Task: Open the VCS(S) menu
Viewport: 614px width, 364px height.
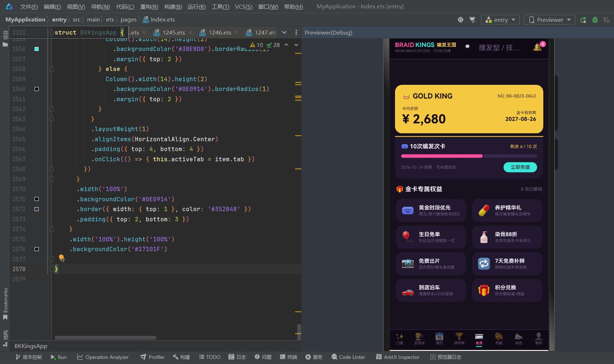Action: (244, 7)
